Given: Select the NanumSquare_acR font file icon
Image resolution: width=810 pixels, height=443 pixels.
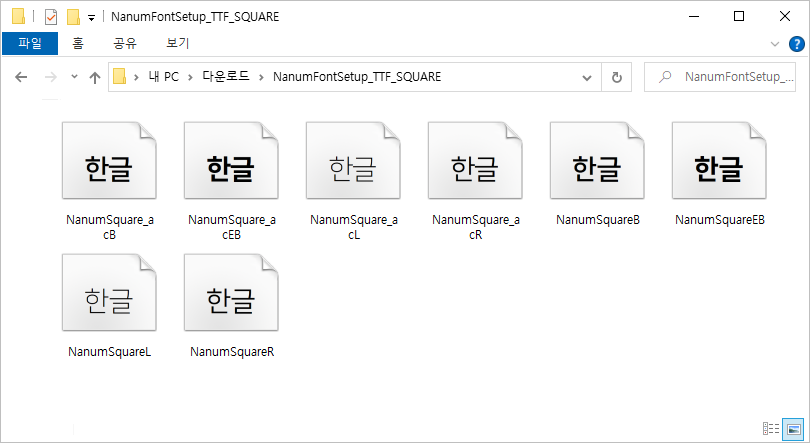Looking at the screenshot, I should pos(475,161).
